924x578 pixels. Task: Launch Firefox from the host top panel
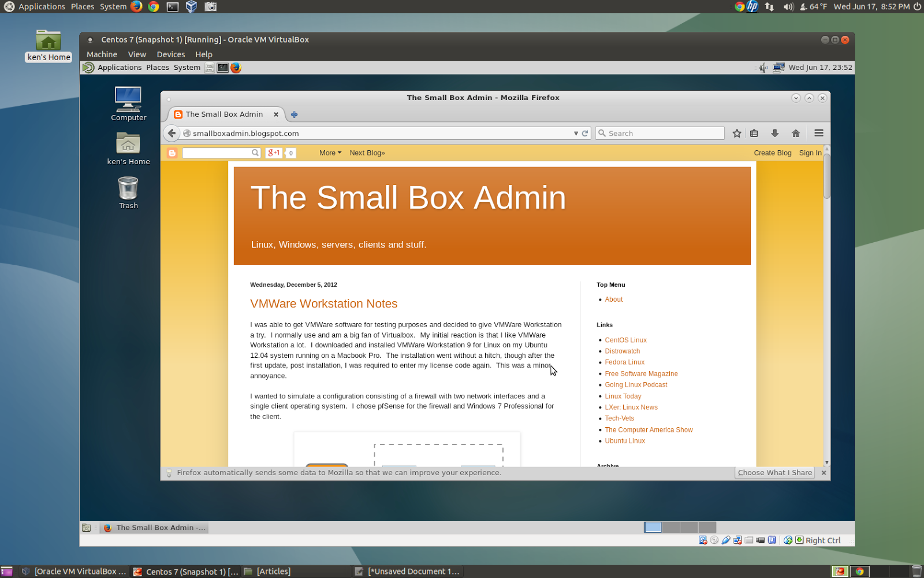point(136,6)
